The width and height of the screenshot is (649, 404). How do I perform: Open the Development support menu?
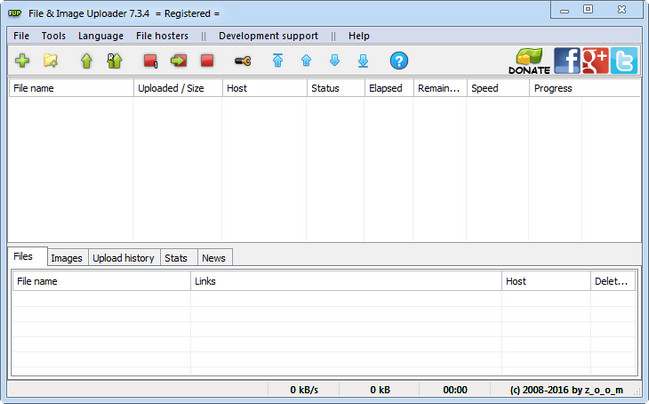[x=268, y=36]
